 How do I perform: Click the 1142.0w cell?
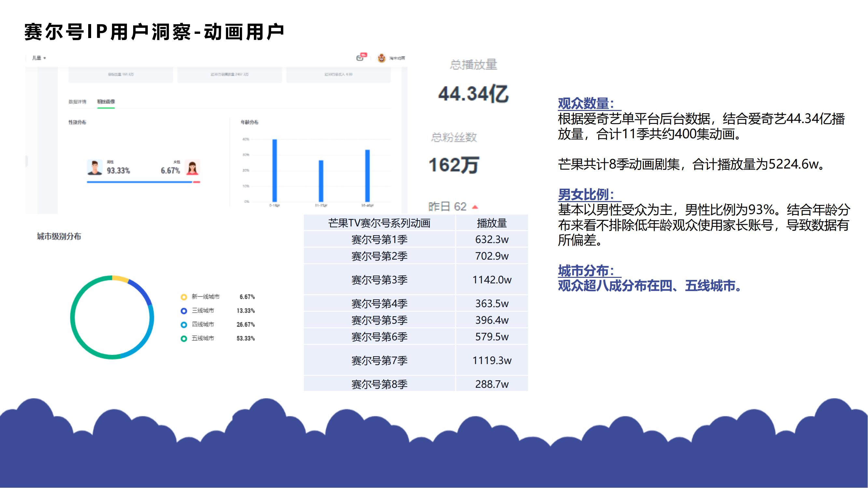(x=492, y=279)
